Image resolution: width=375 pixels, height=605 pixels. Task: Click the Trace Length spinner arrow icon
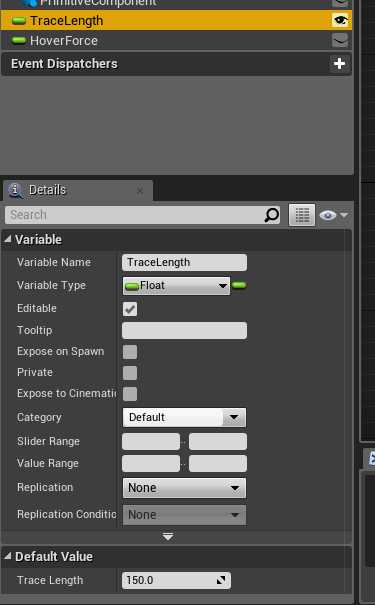tap(221, 580)
